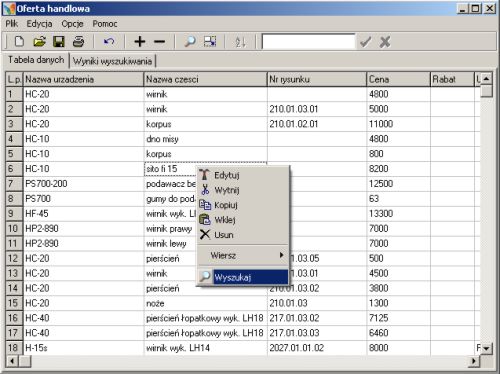
Task: Select row header number 10
Action: click(14, 229)
